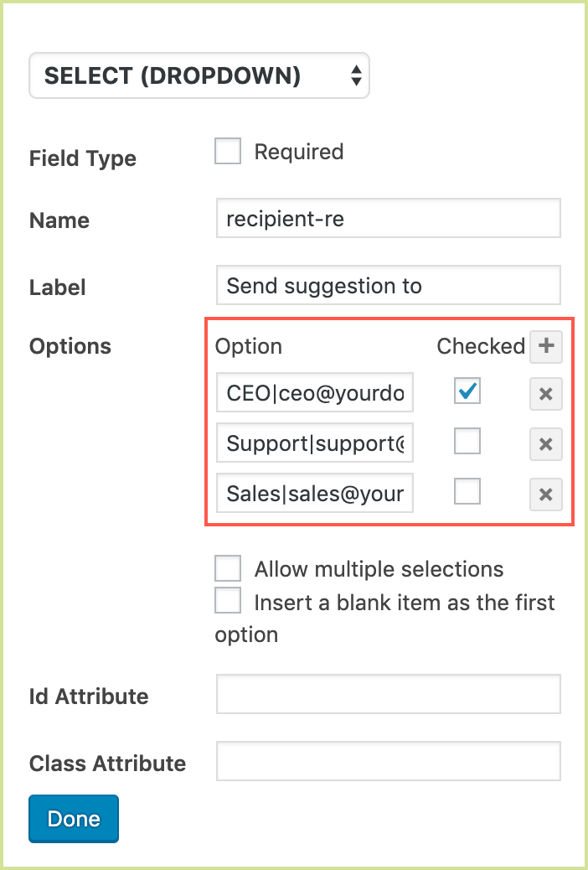Mark the Sales option as checked
588x870 pixels.
click(x=467, y=492)
